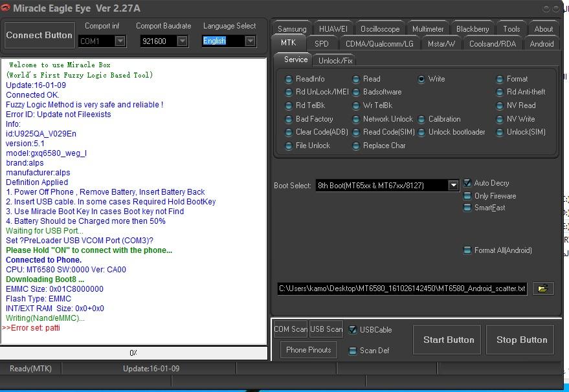Expand the Boot Select dropdown

[453, 185]
